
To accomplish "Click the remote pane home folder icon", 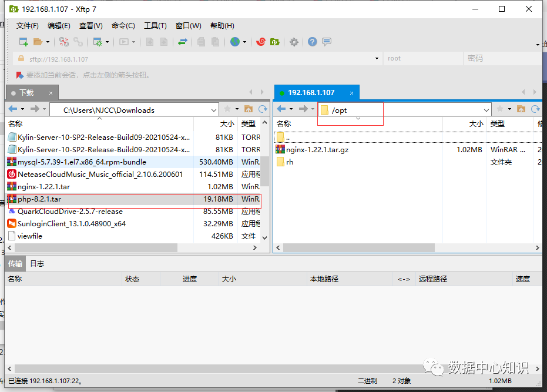I will click(x=521, y=109).
